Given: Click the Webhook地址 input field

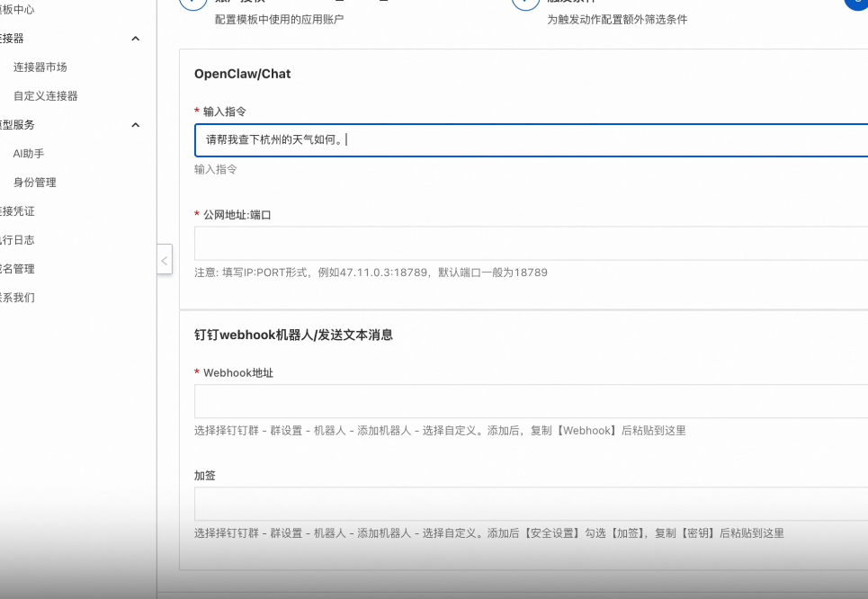Looking at the screenshot, I should (531, 401).
